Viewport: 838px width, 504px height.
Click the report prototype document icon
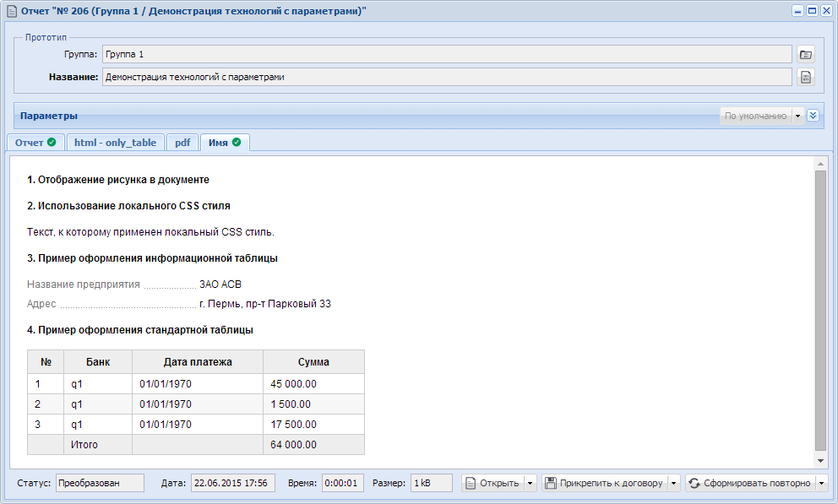(805, 78)
